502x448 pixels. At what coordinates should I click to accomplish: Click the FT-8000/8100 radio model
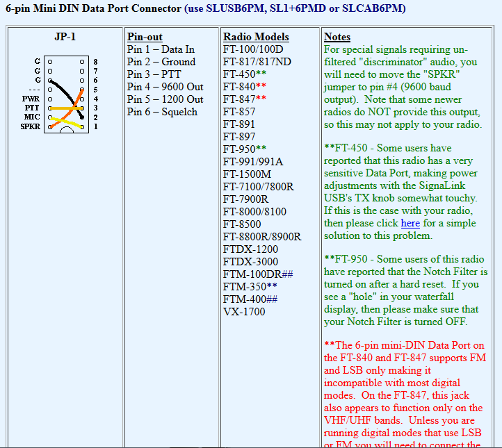[254, 212]
